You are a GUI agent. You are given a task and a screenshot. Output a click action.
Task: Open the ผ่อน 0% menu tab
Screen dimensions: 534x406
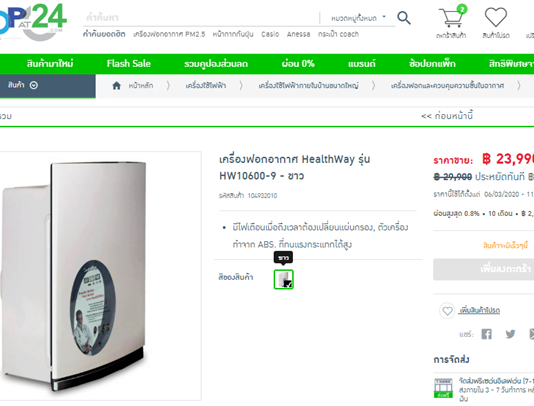pyautogui.click(x=298, y=64)
